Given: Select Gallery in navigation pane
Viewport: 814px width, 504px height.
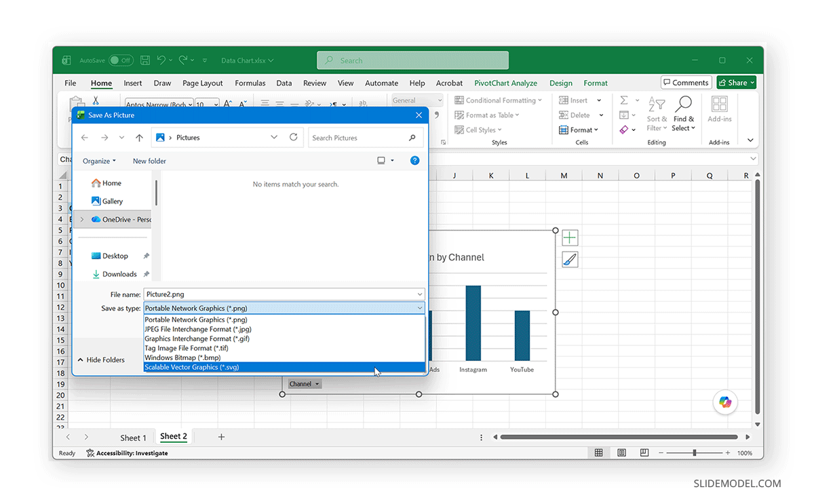Looking at the screenshot, I should [x=107, y=201].
